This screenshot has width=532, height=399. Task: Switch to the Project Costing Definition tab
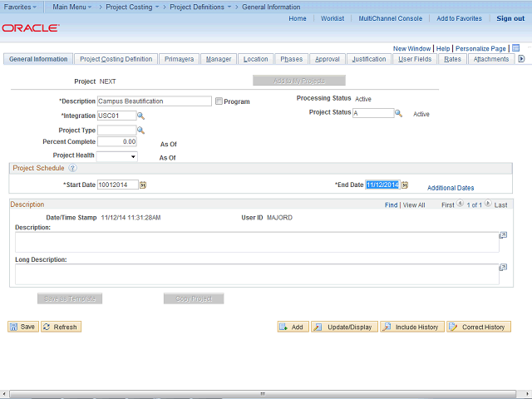pos(116,59)
